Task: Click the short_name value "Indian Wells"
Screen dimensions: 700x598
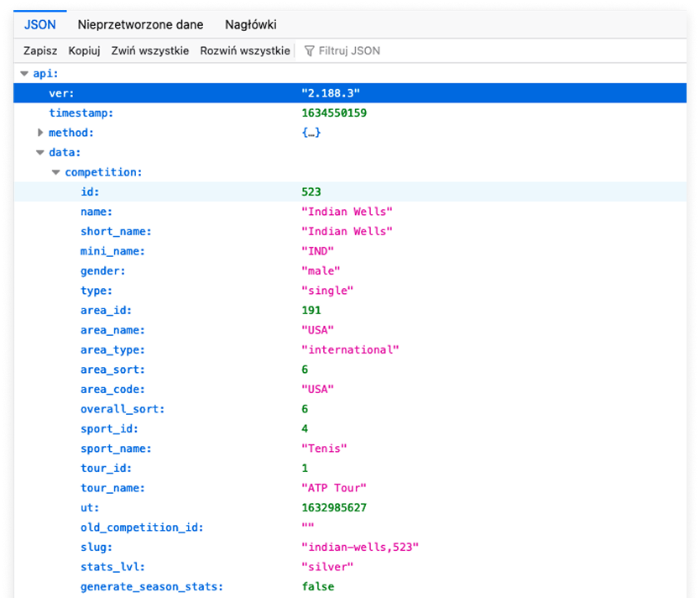Action: coord(347,231)
